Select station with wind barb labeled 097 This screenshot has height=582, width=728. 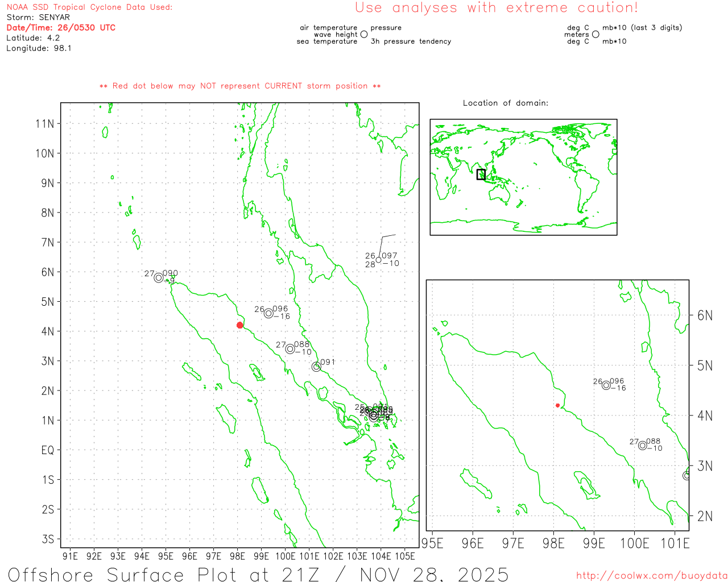(x=379, y=260)
